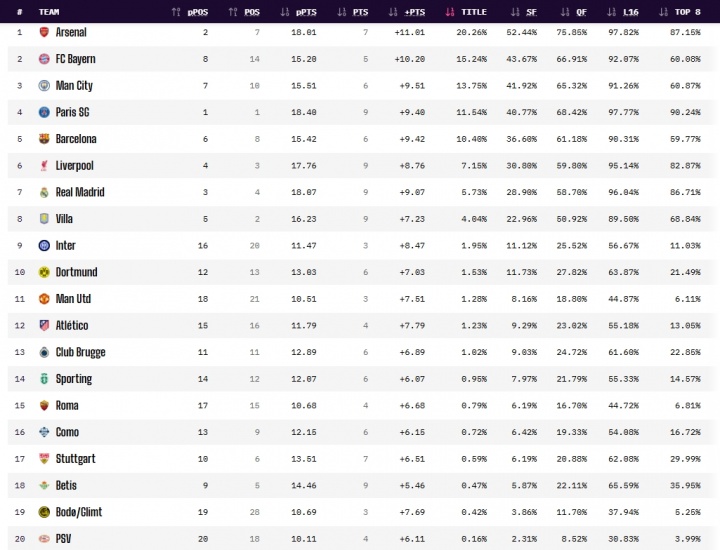The image size is (720, 550).
Task: Click the Man Utd crest icon
Action: (44, 299)
